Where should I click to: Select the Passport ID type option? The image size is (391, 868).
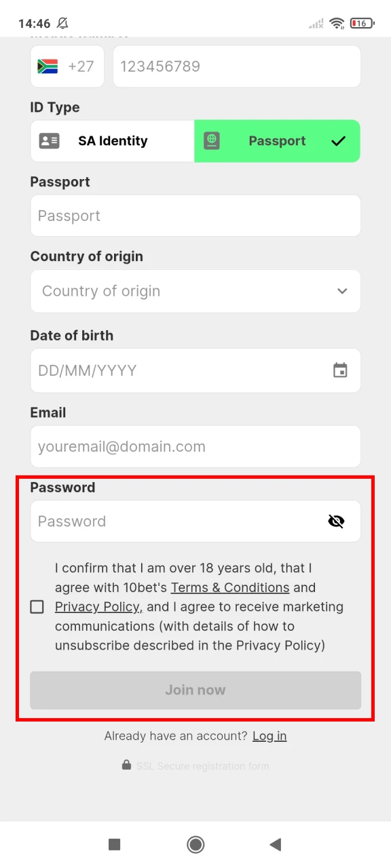click(277, 141)
